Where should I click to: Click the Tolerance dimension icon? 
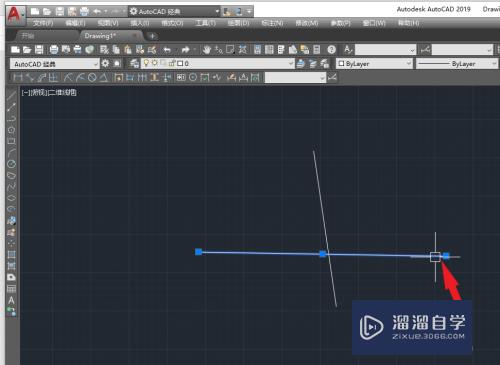pyautogui.click(x=181, y=78)
